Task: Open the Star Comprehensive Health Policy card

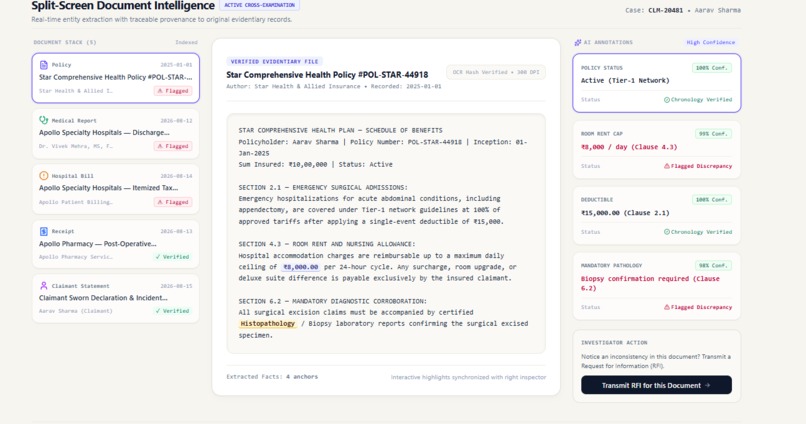Action: 116,78
